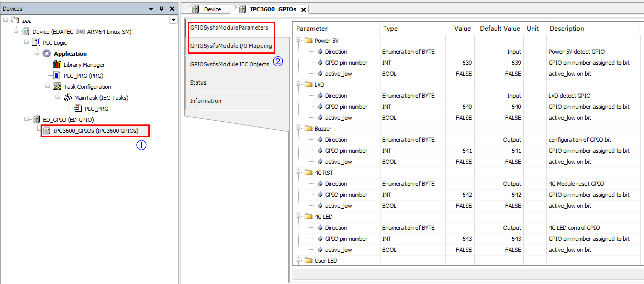Open the Status page
The width and height of the screenshot is (644, 284).
(x=198, y=83)
